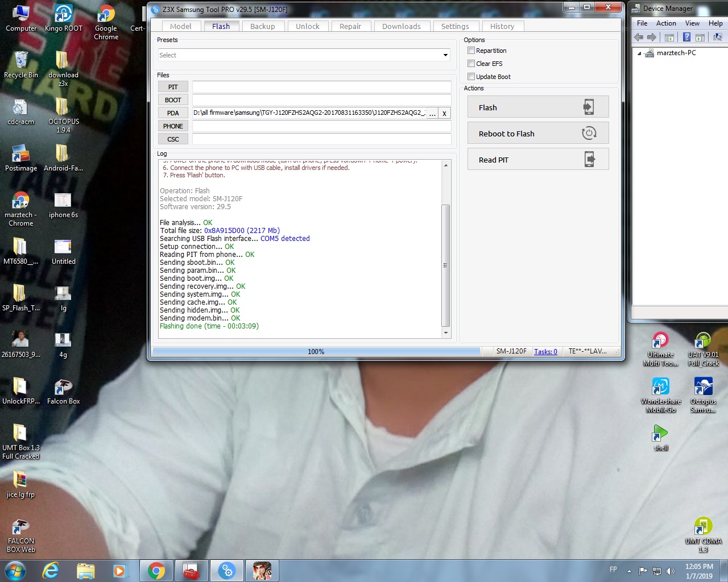Click the volume icon in system tray
728x582 pixels.
pyautogui.click(x=671, y=571)
